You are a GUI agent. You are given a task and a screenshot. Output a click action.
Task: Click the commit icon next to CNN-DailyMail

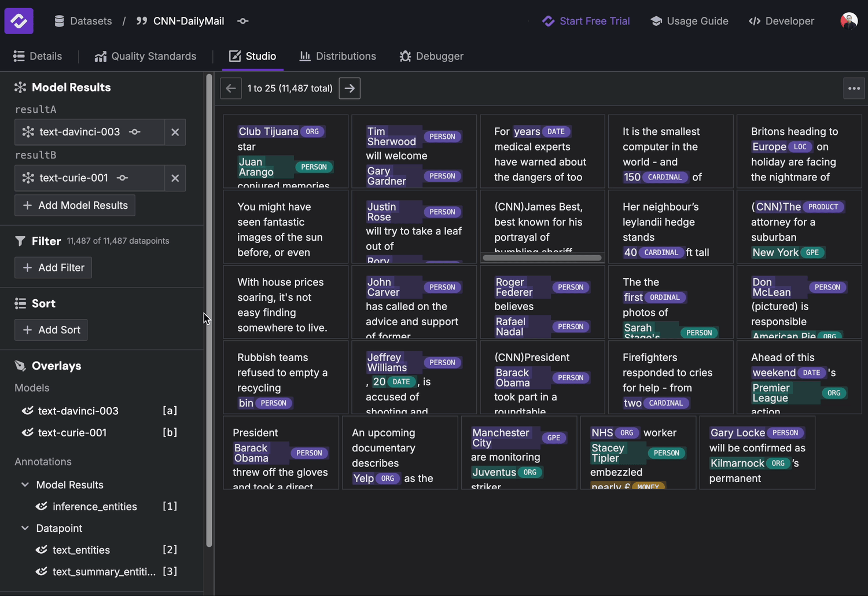tap(242, 21)
